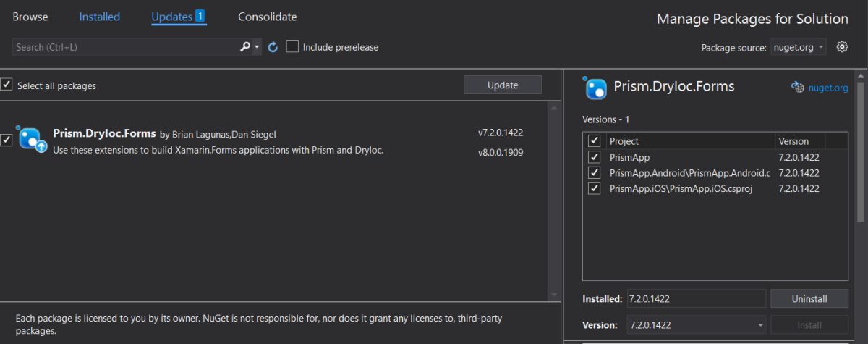Click the Install button
Image resolution: width=868 pixels, height=344 pixels.
809,325
